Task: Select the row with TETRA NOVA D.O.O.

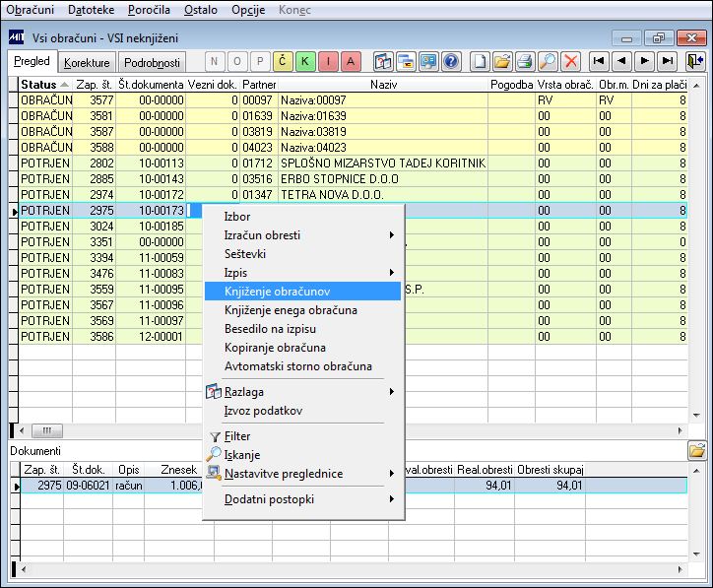Action: click(x=353, y=195)
